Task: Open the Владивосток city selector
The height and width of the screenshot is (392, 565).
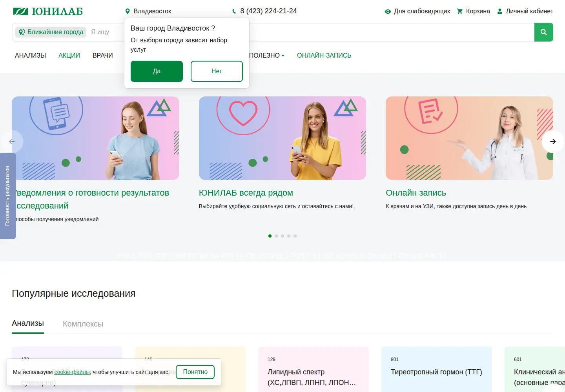Action: click(148, 11)
